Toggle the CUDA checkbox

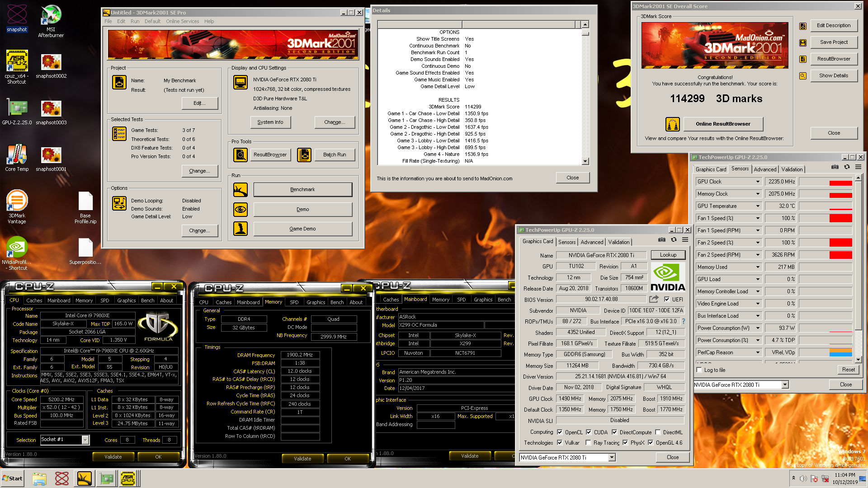tap(589, 432)
